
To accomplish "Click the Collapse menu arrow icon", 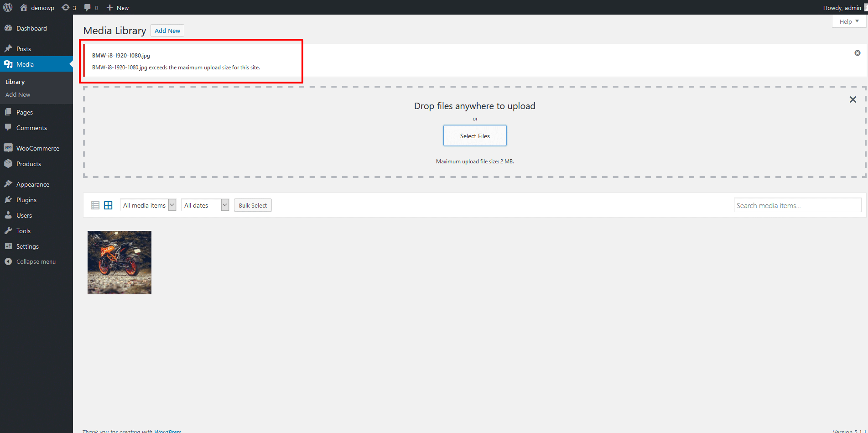I will (x=8, y=261).
